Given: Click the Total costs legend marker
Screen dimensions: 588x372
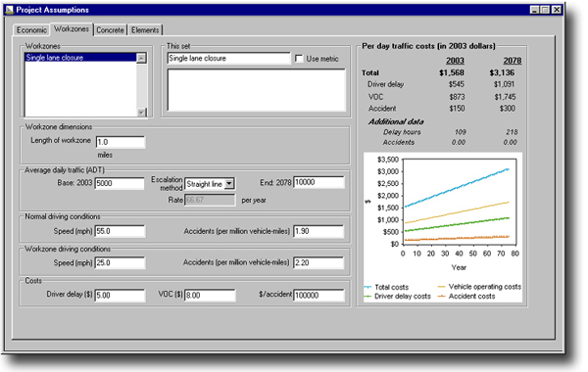Looking at the screenshot, I should (367, 288).
